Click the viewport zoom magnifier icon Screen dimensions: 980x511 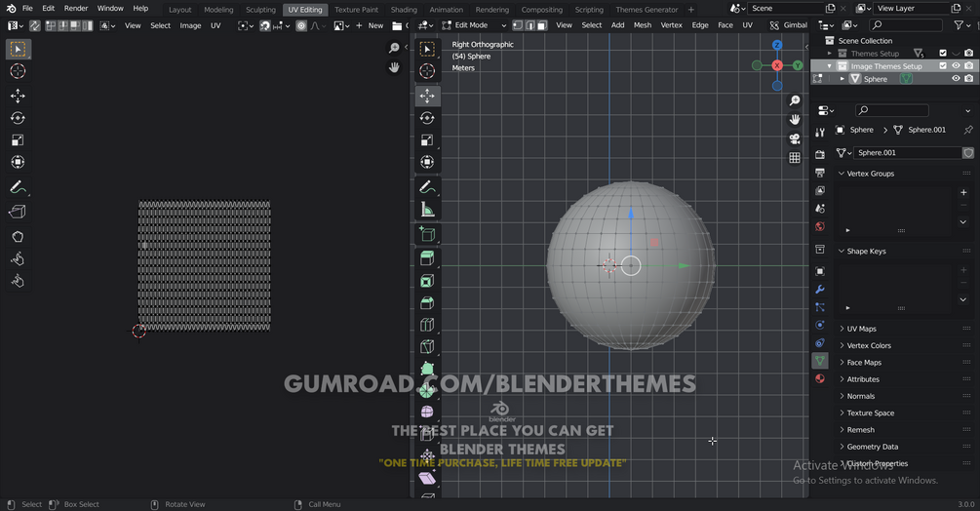(x=795, y=100)
